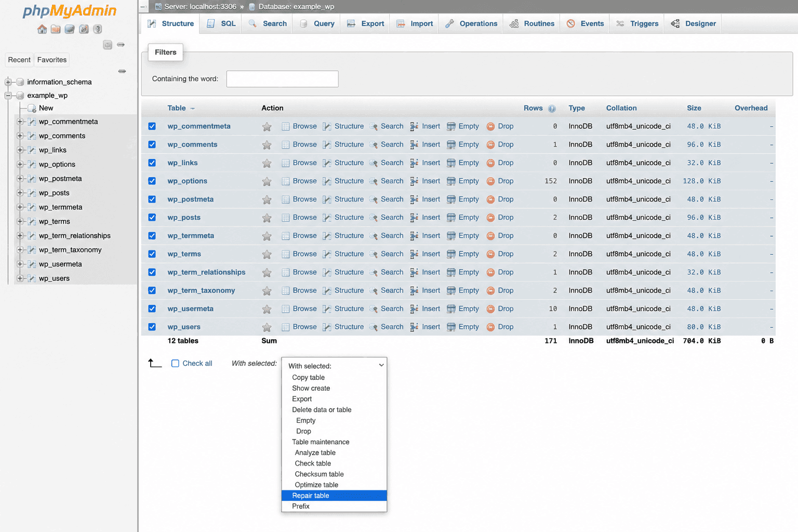798x532 pixels.
Task: Expand wp_posts tree node
Action: click(x=20, y=193)
